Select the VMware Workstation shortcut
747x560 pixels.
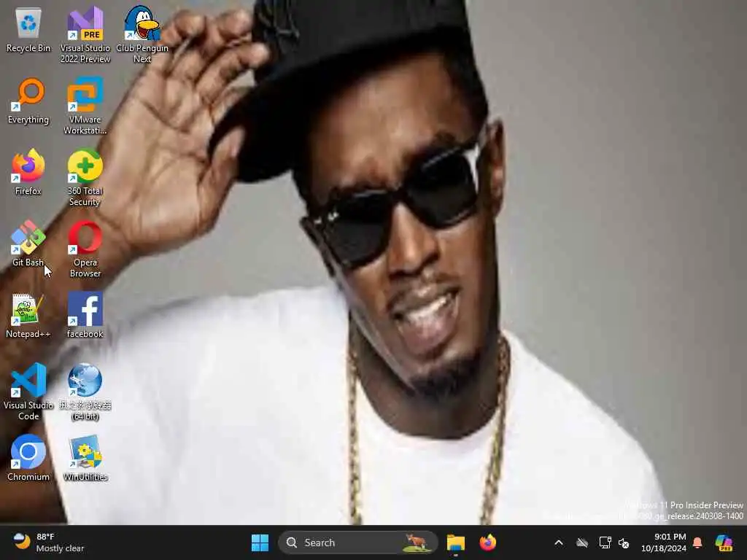[x=85, y=106]
